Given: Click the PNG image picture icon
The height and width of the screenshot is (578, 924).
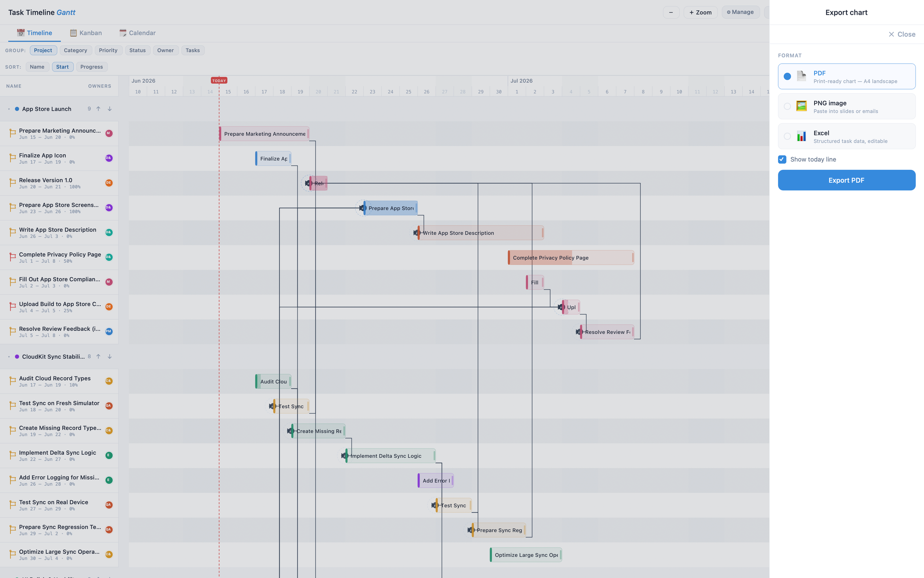Looking at the screenshot, I should click(x=801, y=106).
